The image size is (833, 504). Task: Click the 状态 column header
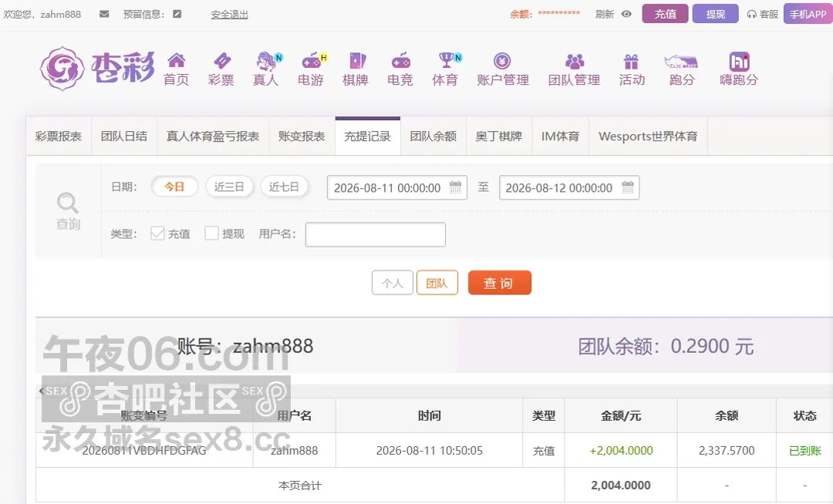pos(804,415)
